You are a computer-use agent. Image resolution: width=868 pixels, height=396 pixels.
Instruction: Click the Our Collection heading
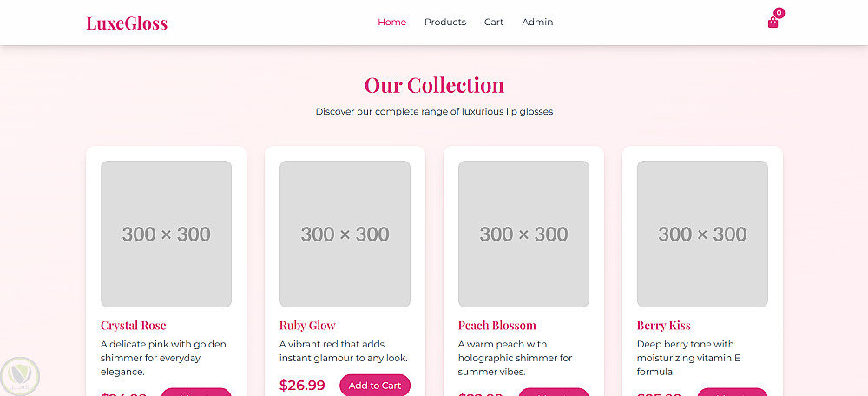coord(434,85)
